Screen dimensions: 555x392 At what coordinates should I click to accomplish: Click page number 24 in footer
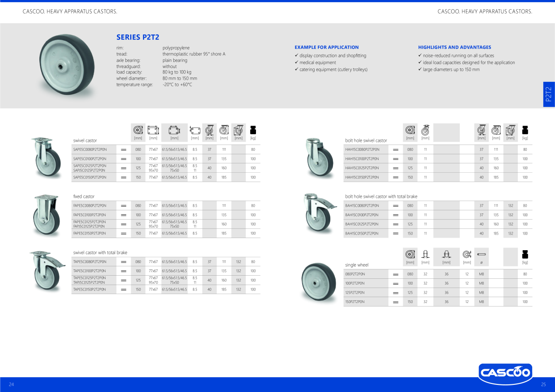pyautogui.click(x=12, y=384)
